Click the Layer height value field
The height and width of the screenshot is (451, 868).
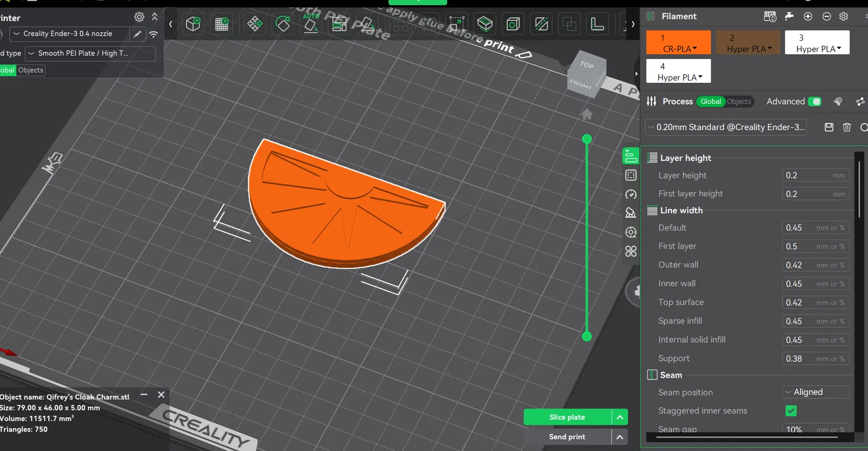[x=815, y=175]
